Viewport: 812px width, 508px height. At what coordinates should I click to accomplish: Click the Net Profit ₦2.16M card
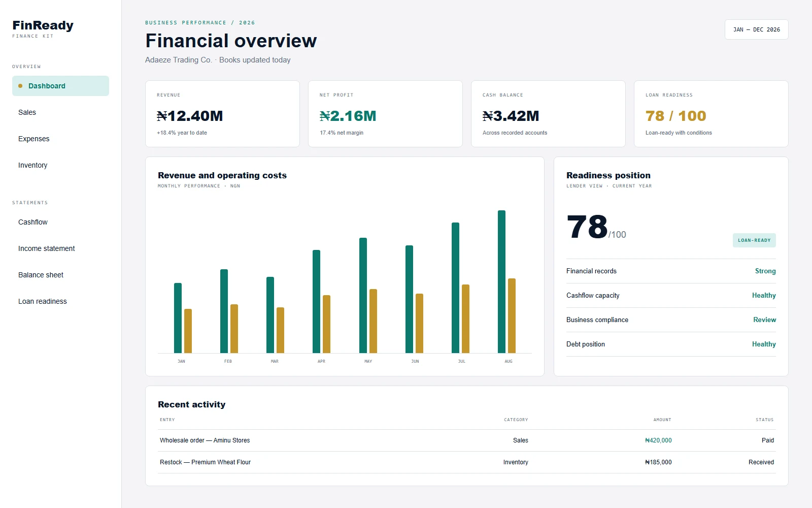(x=385, y=114)
